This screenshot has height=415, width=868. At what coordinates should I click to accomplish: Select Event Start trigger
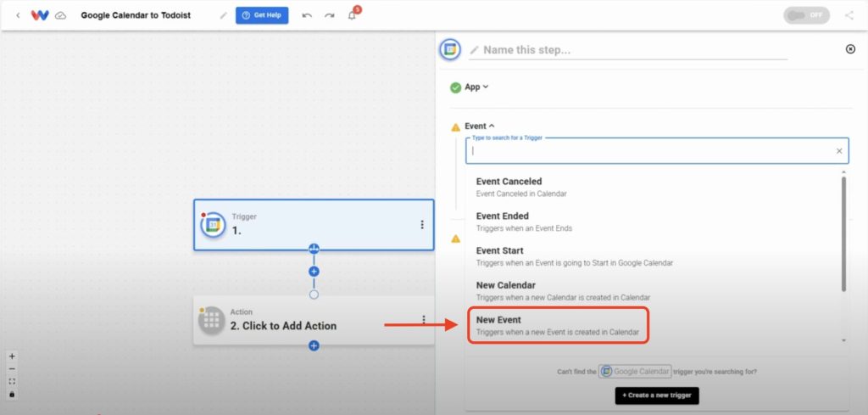[x=654, y=256]
